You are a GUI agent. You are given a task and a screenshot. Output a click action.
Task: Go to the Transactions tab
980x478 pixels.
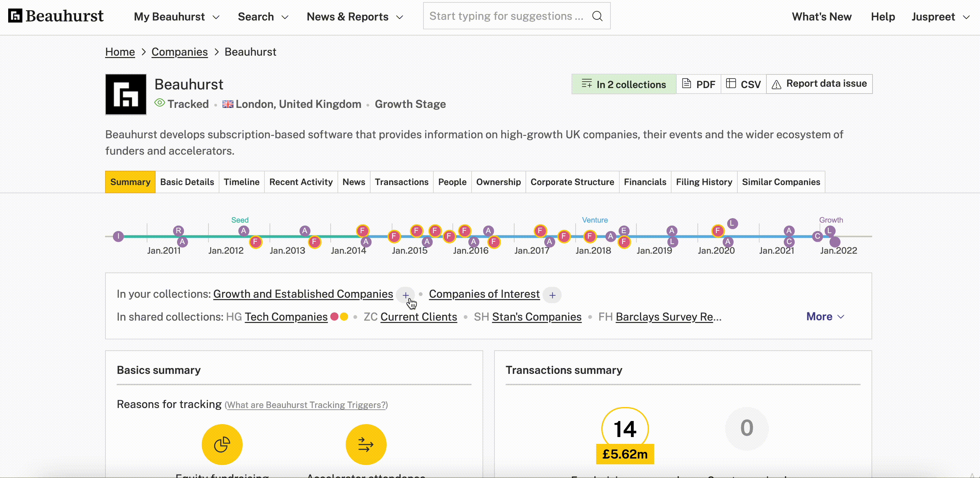point(401,182)
